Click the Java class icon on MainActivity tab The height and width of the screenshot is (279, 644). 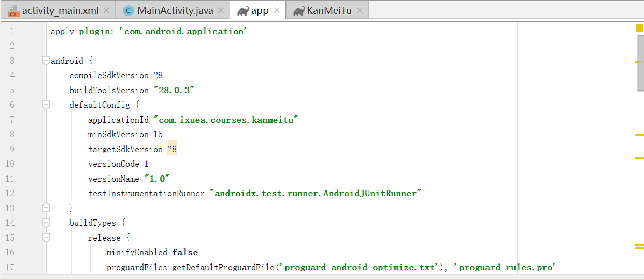click(x=128, y=11)
